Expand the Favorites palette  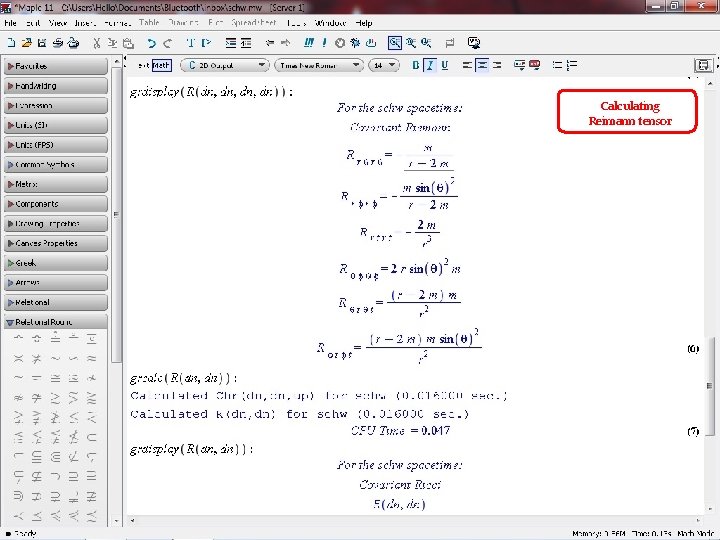(x=56, y=66)
